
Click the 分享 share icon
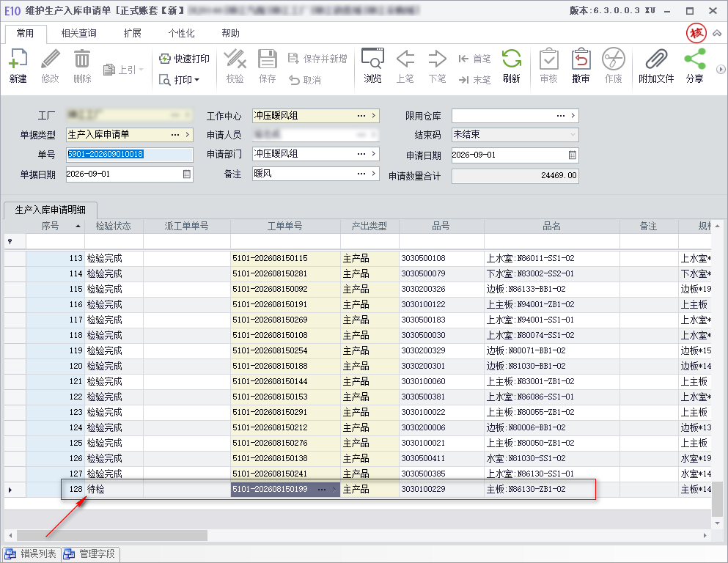pos(694,65)
